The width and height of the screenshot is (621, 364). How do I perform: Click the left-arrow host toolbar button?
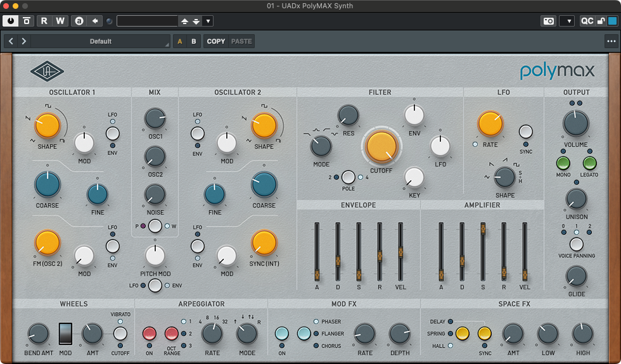pos(94,21)
